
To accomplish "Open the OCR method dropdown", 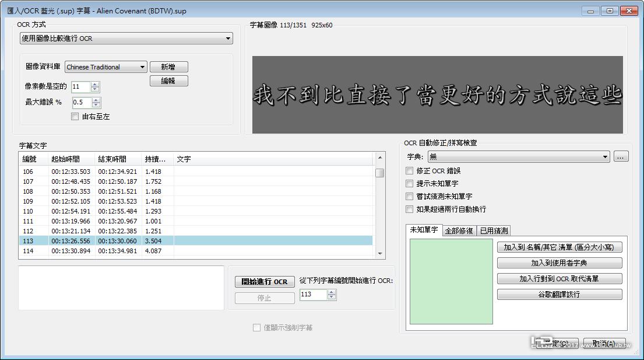I will pyautogui.click(x=126, y=39).
